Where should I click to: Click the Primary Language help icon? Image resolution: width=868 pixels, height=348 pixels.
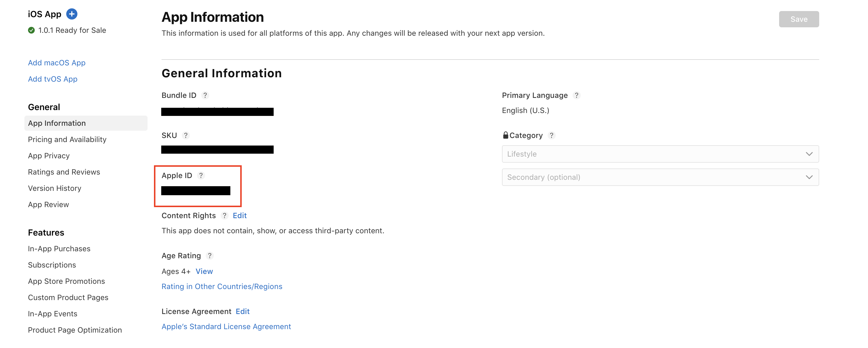(577, 95)
